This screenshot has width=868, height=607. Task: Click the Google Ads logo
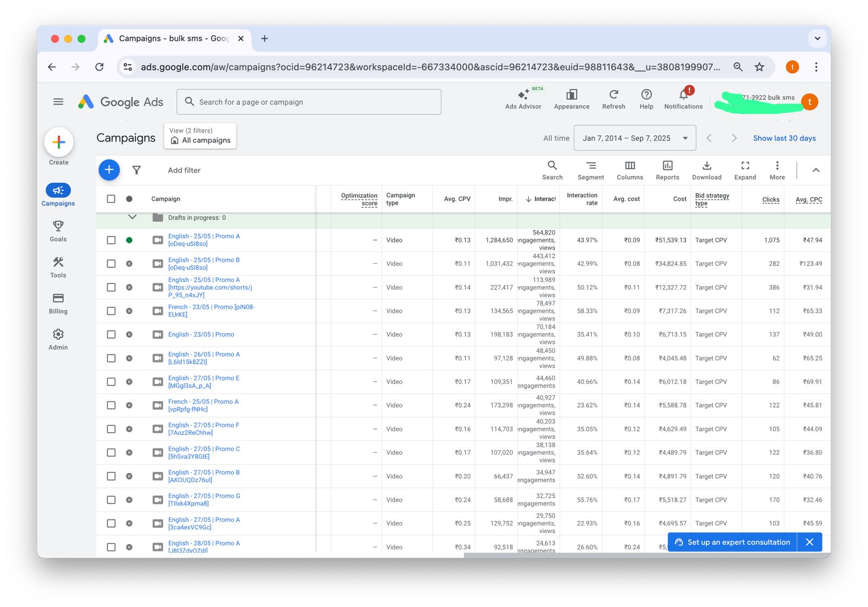tap(120, 102)
